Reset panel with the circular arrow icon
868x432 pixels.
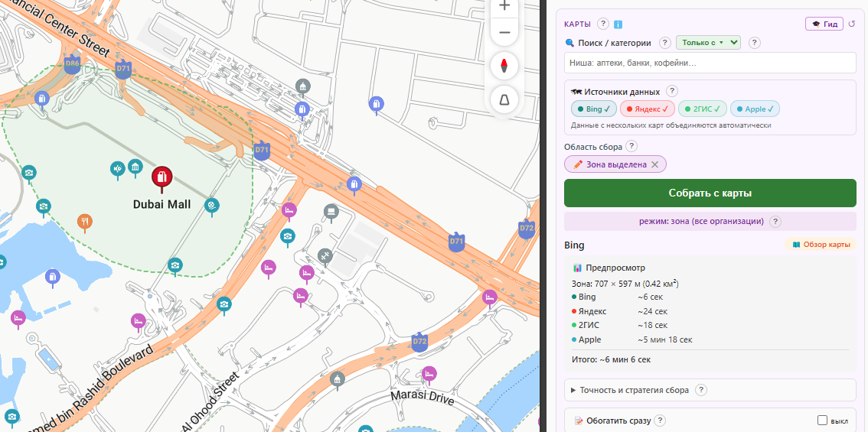coord(852,24)
